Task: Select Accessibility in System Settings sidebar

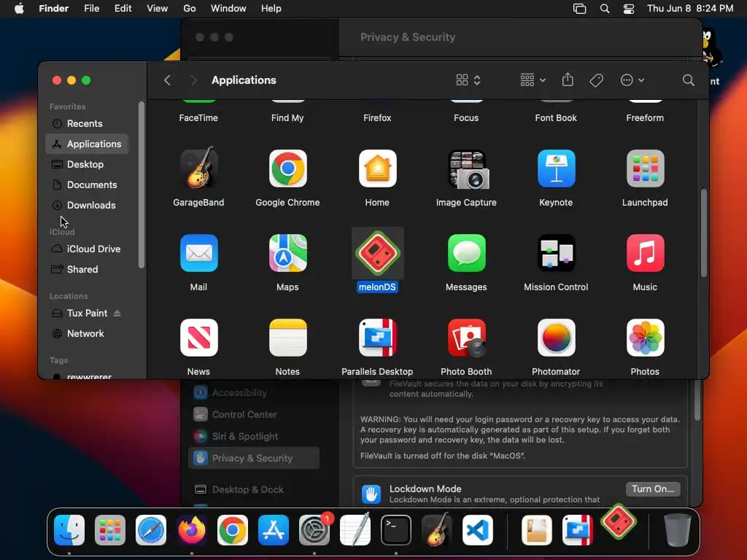Action: click(253, 392)
